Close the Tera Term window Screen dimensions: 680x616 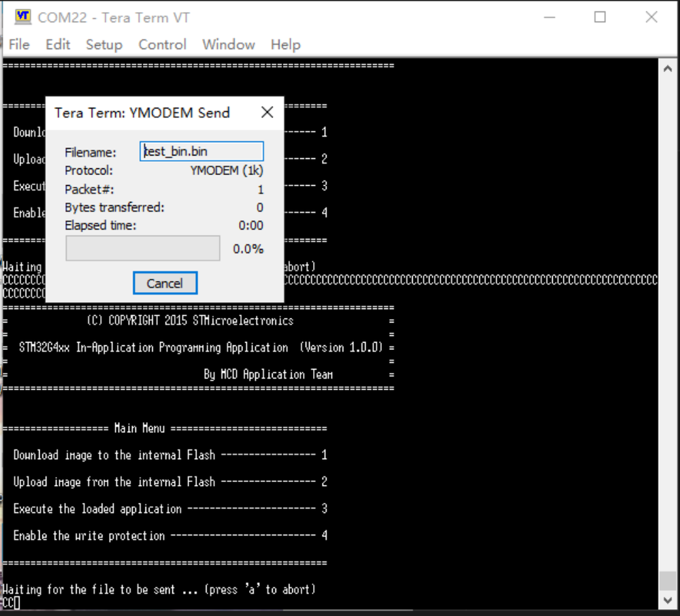pos(651,17)
